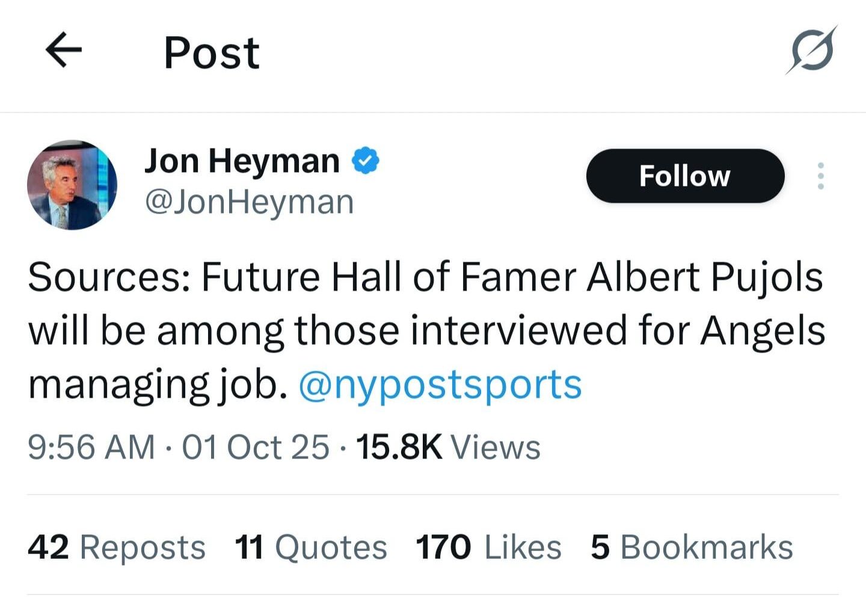Click the back arrow to return
The image size is (866, 616).
point(63,51)
